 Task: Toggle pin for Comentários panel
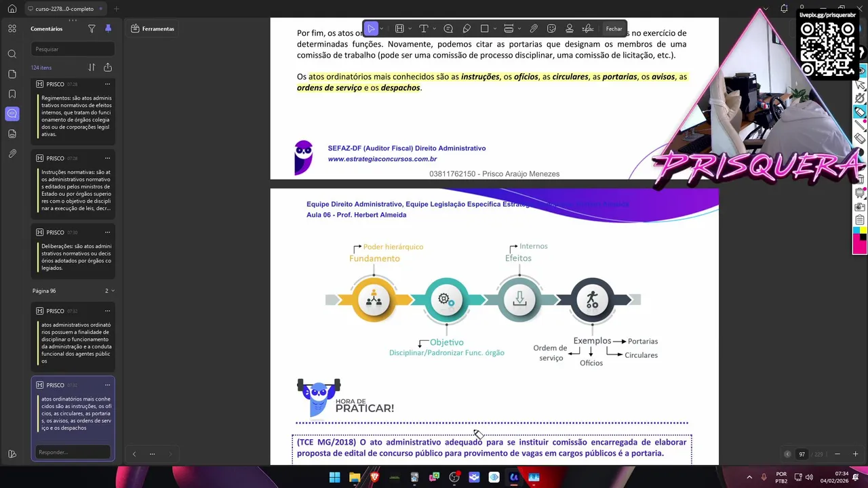[x=108, y=28]
